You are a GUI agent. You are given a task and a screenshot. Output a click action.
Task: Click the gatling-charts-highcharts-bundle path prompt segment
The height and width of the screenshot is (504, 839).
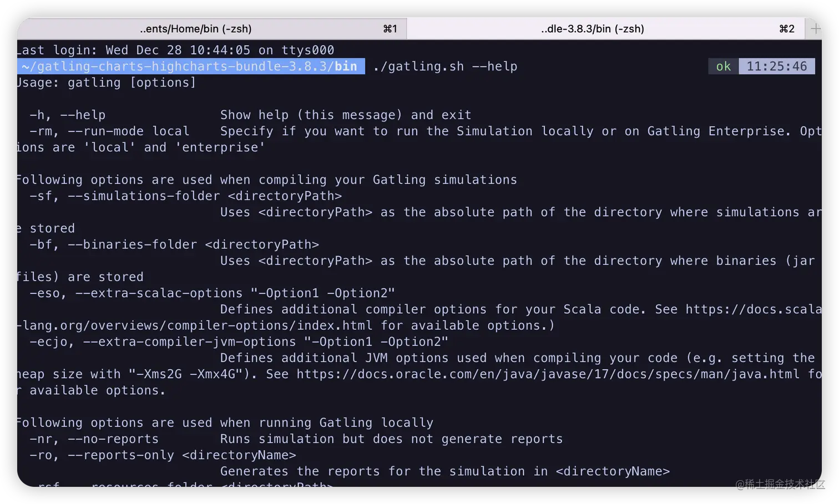pos(191,67)
